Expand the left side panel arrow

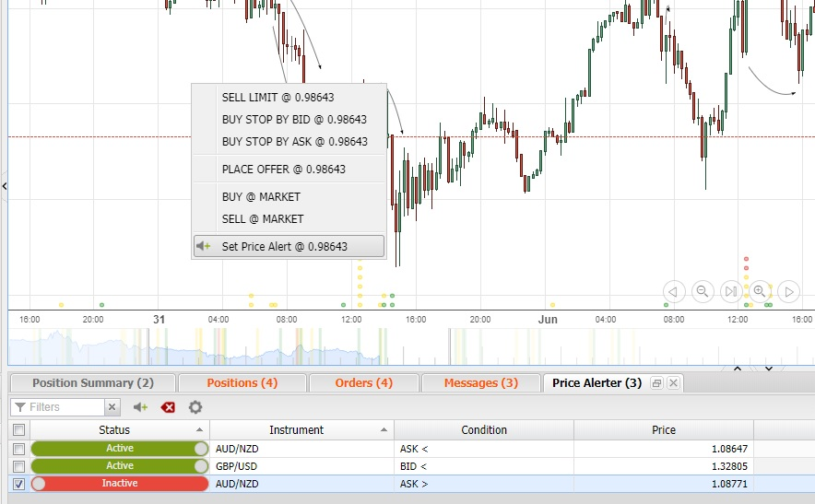(x=5, y=186)
